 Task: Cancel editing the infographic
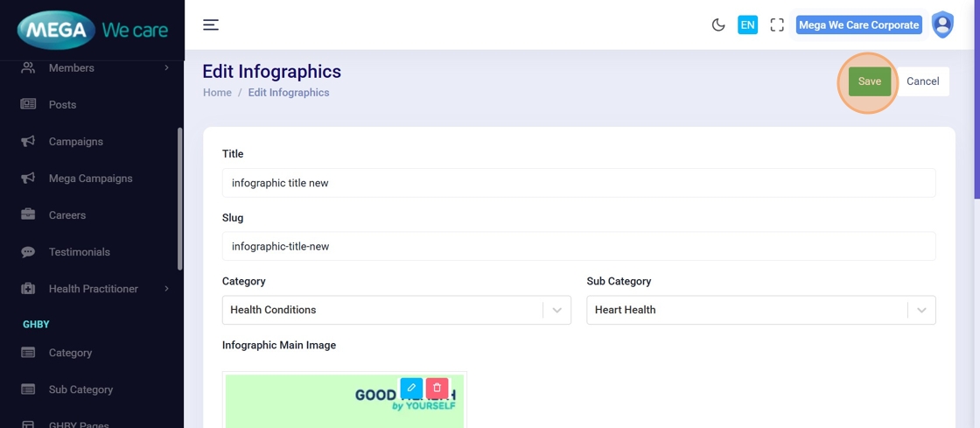pyautogui.click(x=922, y=81)
